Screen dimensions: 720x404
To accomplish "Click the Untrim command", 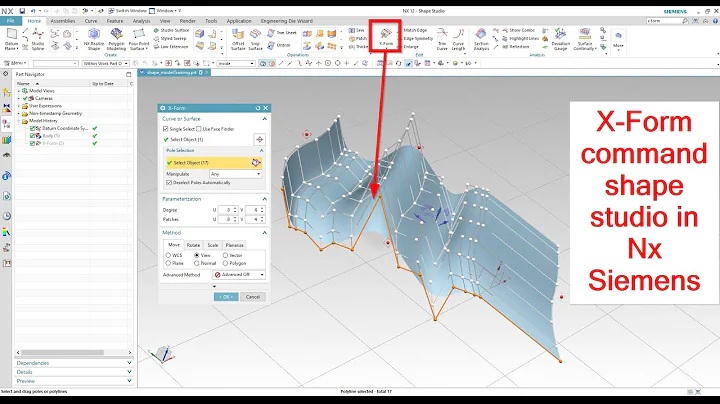I will tap(279, 45).
